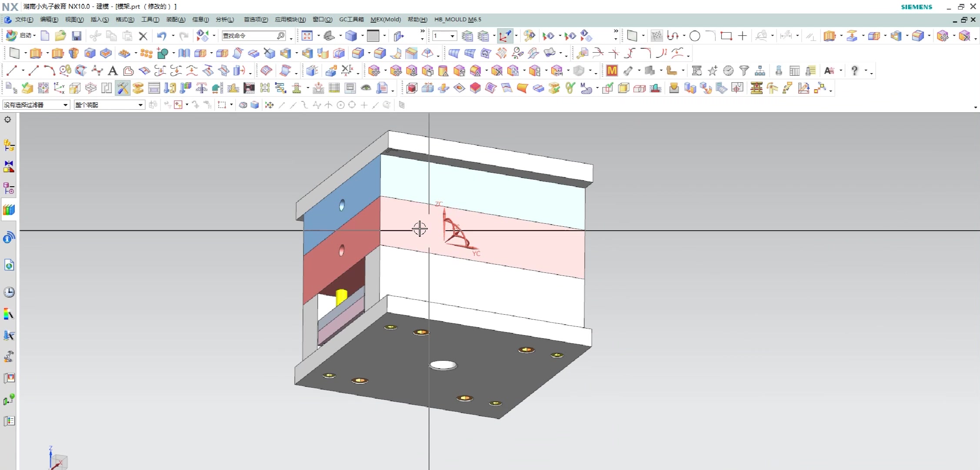
Task: Click the highlighted hammer-and-wrench tools icon
Action: (123, 88)
